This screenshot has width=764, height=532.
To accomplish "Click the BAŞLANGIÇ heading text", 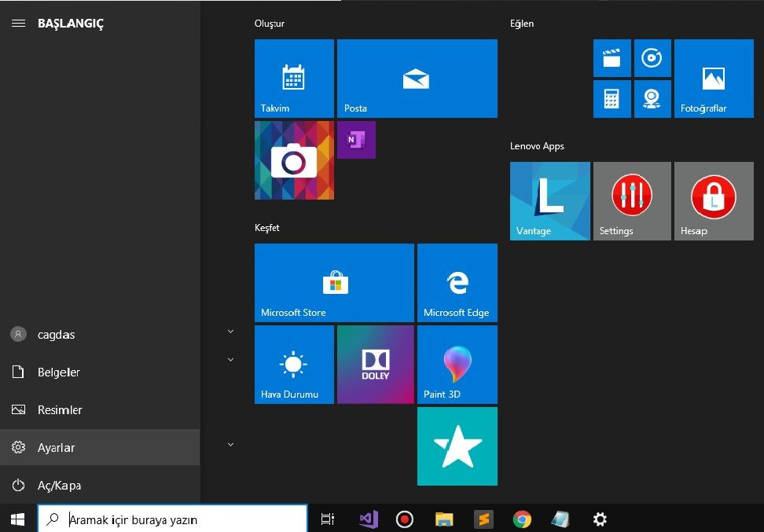I will click(x=71, y=24).
